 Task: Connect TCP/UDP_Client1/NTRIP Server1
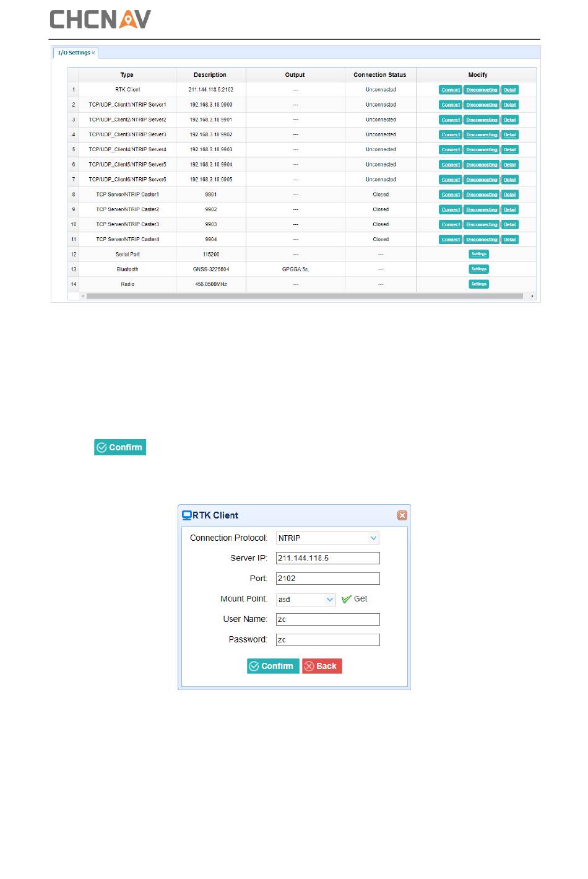coord(451,105)
